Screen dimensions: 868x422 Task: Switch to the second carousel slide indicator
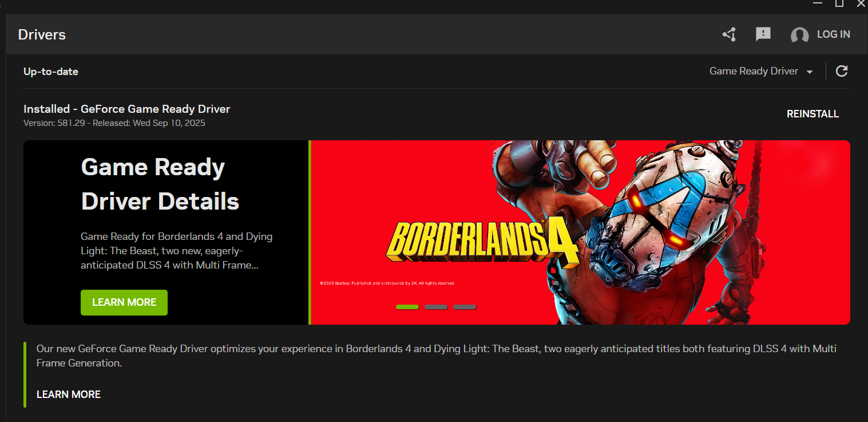(x=436, y=307)
